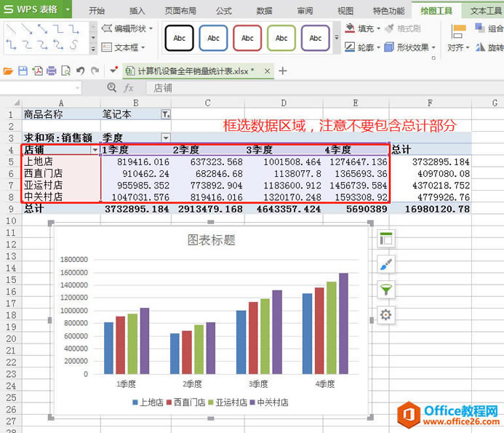Open the 填充 fill dropdown
This screenshot has width=504, height=433.
click(x=363, y=28)
